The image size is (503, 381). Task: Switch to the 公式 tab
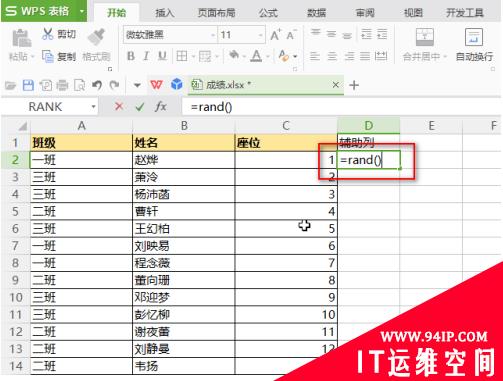coord(268,13)
